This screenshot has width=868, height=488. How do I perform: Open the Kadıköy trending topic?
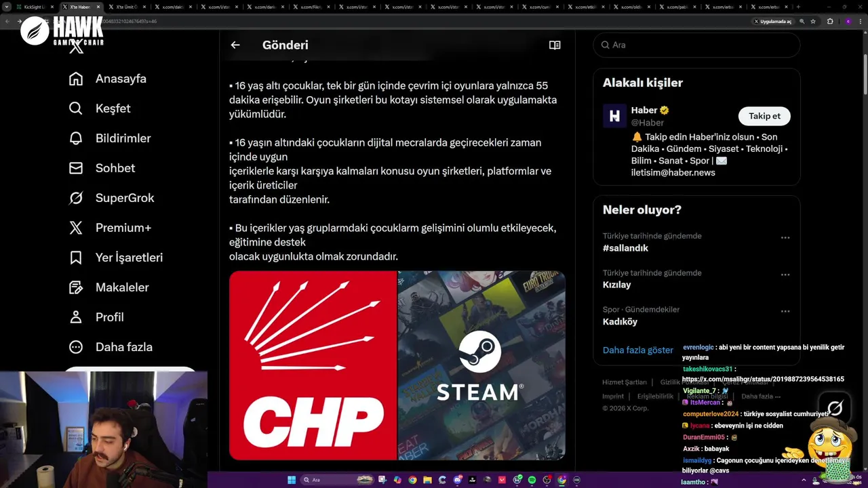(620, 321)
